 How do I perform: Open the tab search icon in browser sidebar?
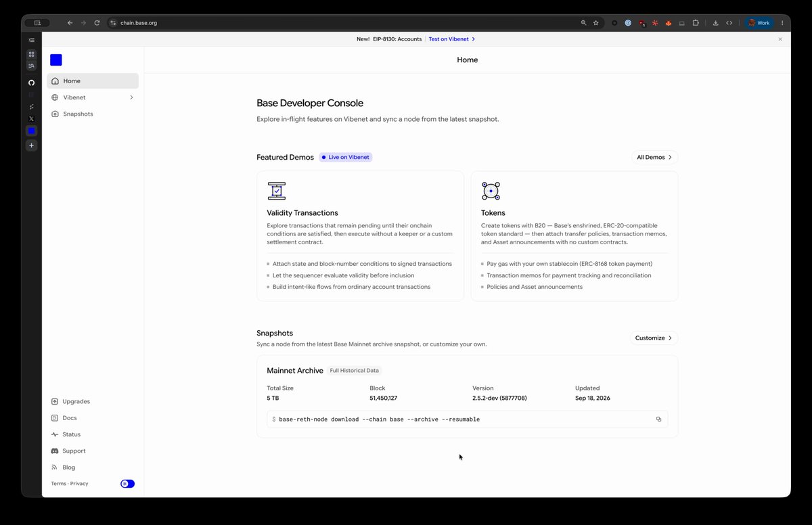point(31,66)
